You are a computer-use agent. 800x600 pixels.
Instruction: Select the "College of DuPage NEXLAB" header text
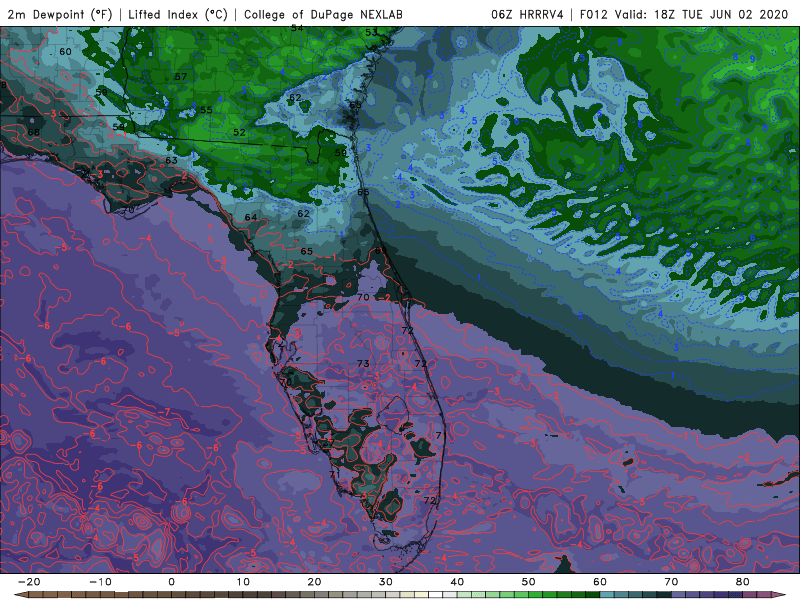[x=323, y=14]
